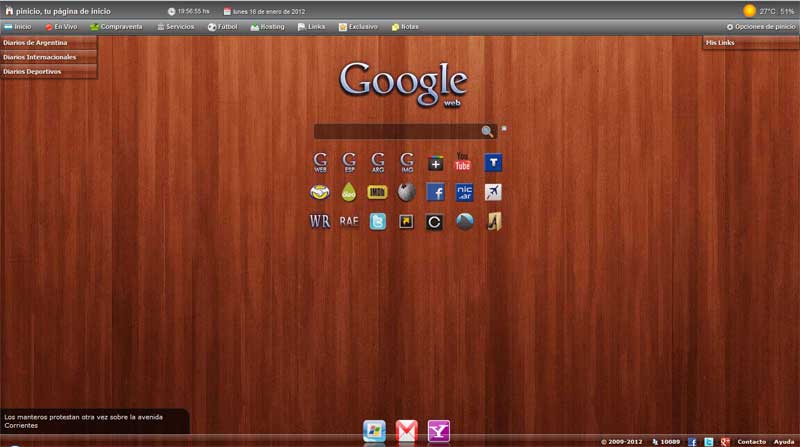Click inside the Google search field

point(397,131)
